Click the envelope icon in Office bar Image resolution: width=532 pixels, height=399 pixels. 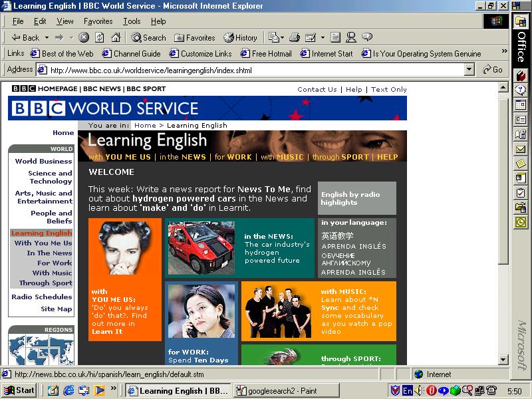click(x=521, y=148)
